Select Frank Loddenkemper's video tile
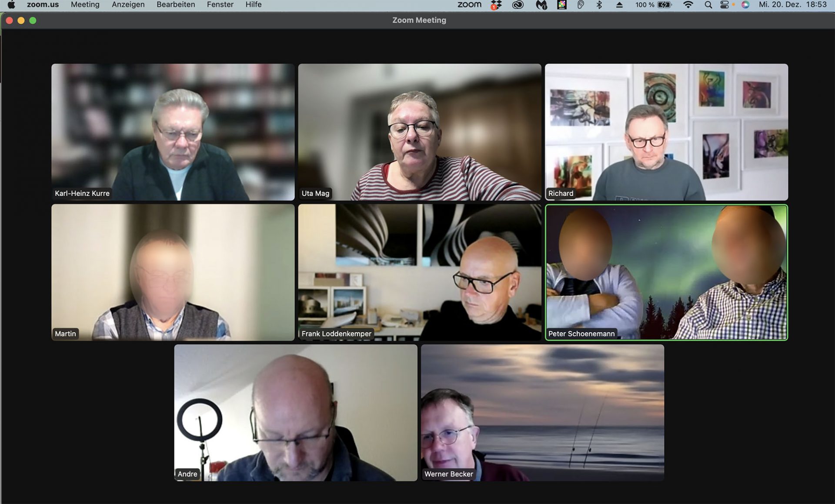 click(x=420, y=273)
